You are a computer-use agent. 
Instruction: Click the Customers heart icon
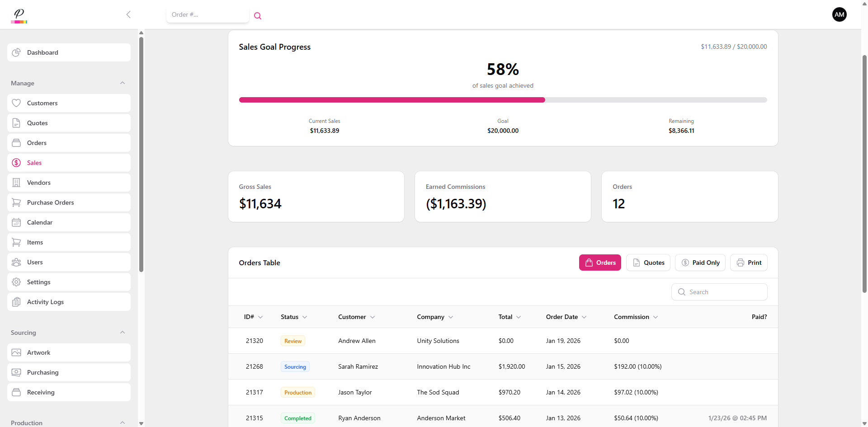[16, 103]
